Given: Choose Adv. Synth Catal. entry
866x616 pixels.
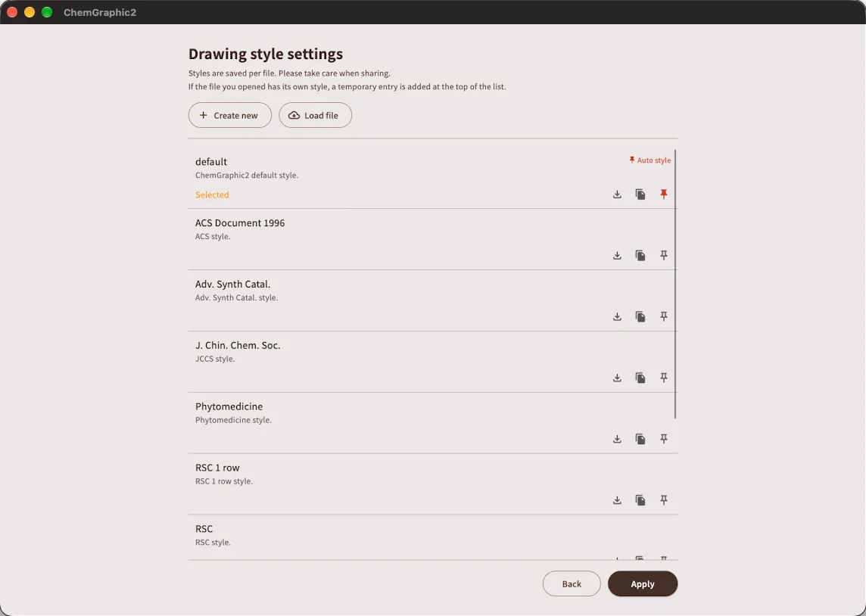Looking at the screenshot, I should 432,301.
